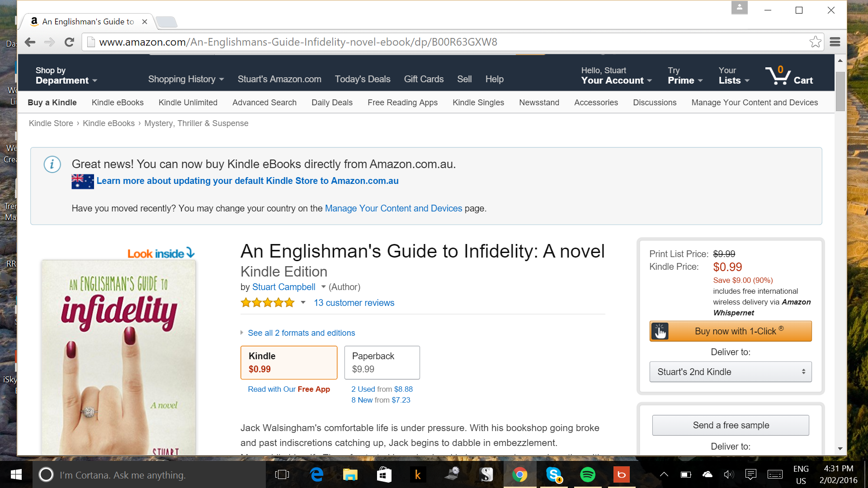Expand the Shop by Department menu
The height and width of the screenshot is (488, 868).
click(66, 76)
